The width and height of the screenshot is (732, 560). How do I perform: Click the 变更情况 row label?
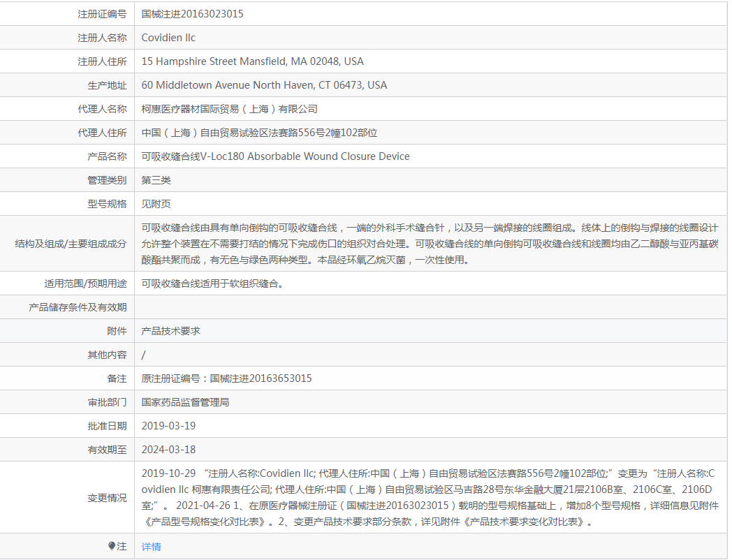coord(108,499)
